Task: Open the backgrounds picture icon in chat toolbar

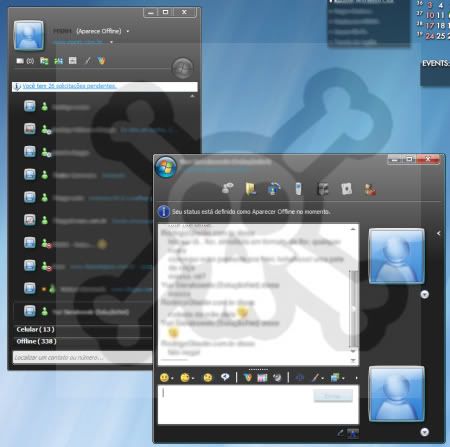Action: pyautogui.click(x=335, y=378)
